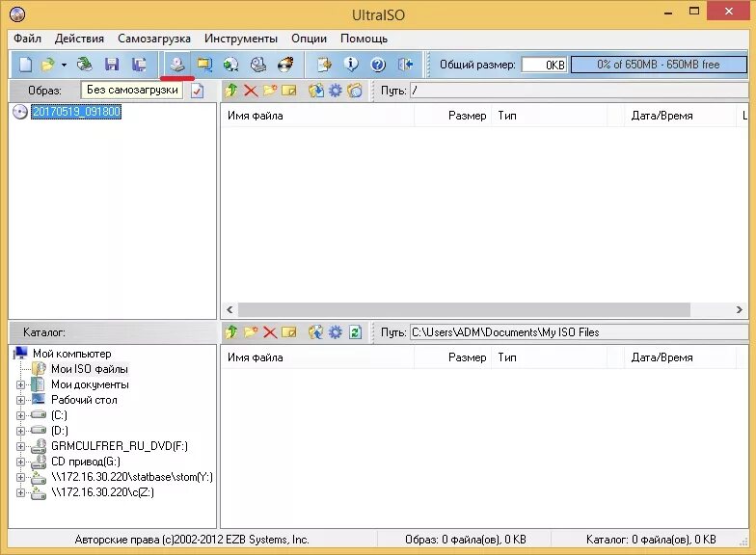
Task: Click Up arrow in Каталог toolbar
Action: click(231, 331)
